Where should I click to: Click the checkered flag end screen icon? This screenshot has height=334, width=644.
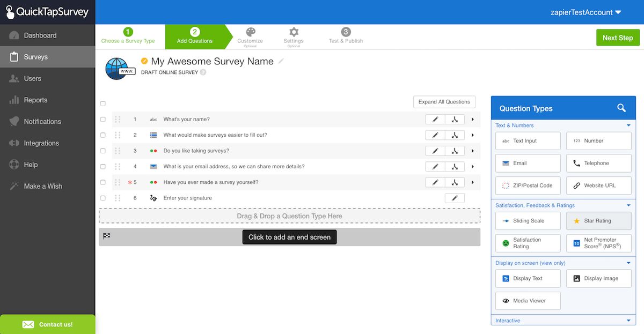pyautogui.click(x=107, y=236)
